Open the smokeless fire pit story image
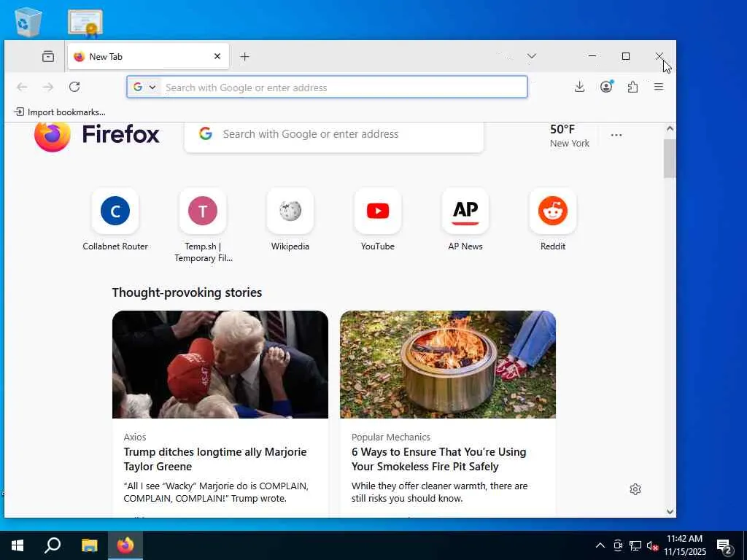Viewport: 747px width, 560px height. coord(448,365)
